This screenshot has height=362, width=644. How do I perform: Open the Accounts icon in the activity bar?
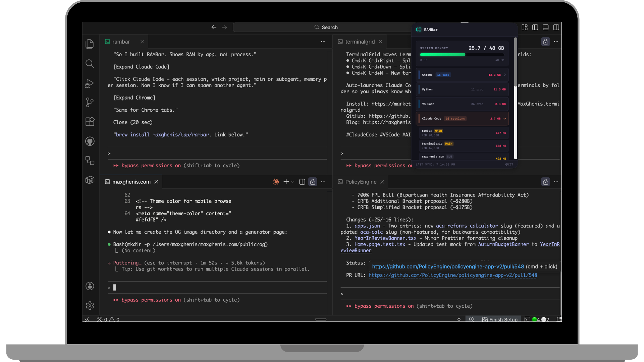coord(90,286)
